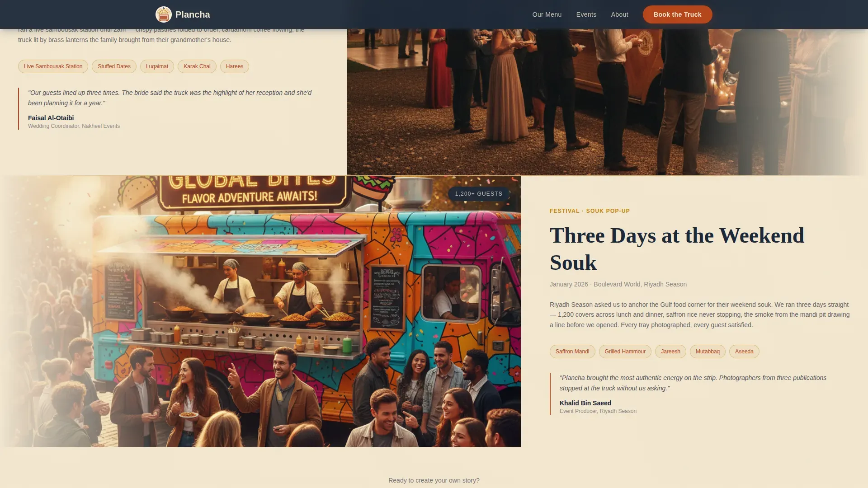Viewport: 868px width, 488px height.
Task: Click the Three Days at the Weekend Souk heading
Action: coord(677,249)
